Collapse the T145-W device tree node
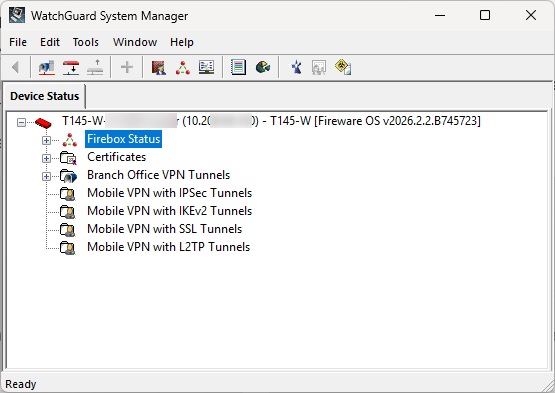The image size is (555, 393). click(x=21, y=123)
